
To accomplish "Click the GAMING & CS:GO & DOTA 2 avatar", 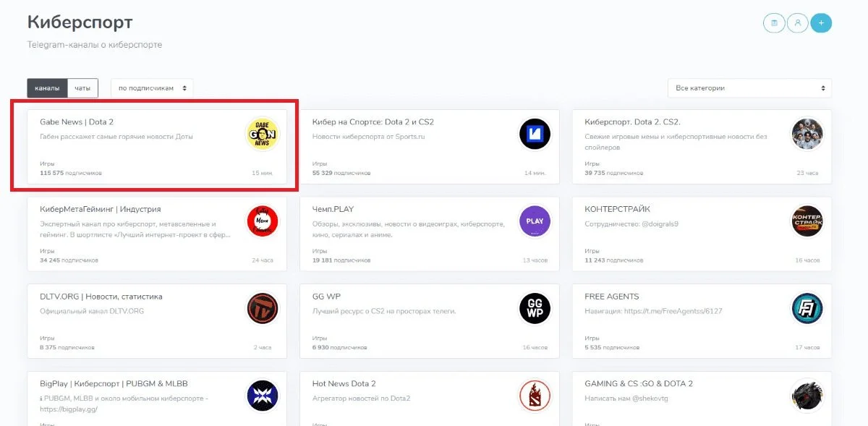I will (x=807, y=396).
